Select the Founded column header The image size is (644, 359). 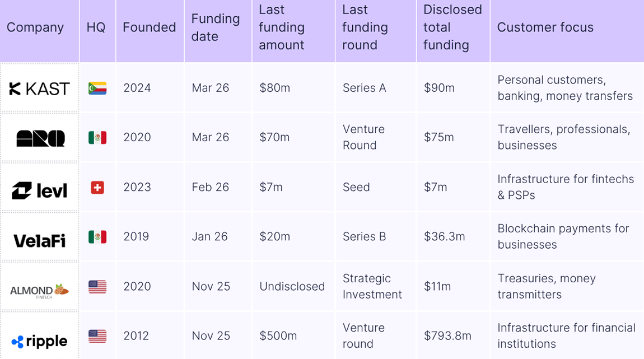pos(150,27)
